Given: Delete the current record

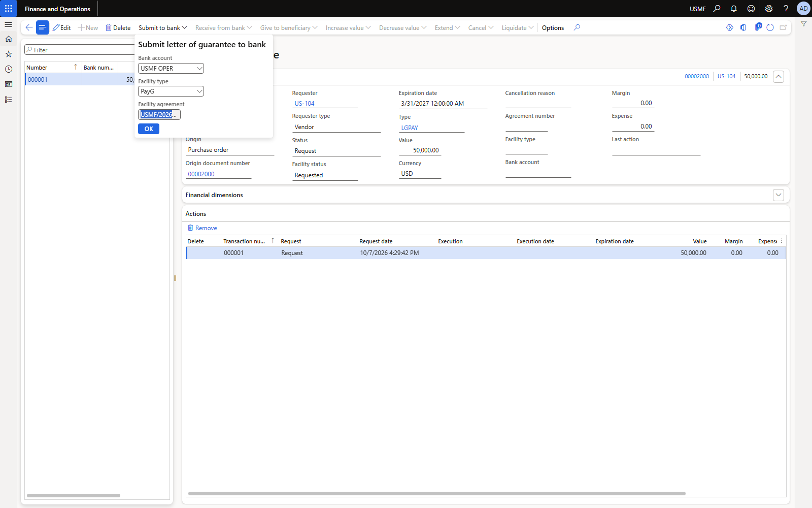Looking at the screenshot, I should 118,27.
